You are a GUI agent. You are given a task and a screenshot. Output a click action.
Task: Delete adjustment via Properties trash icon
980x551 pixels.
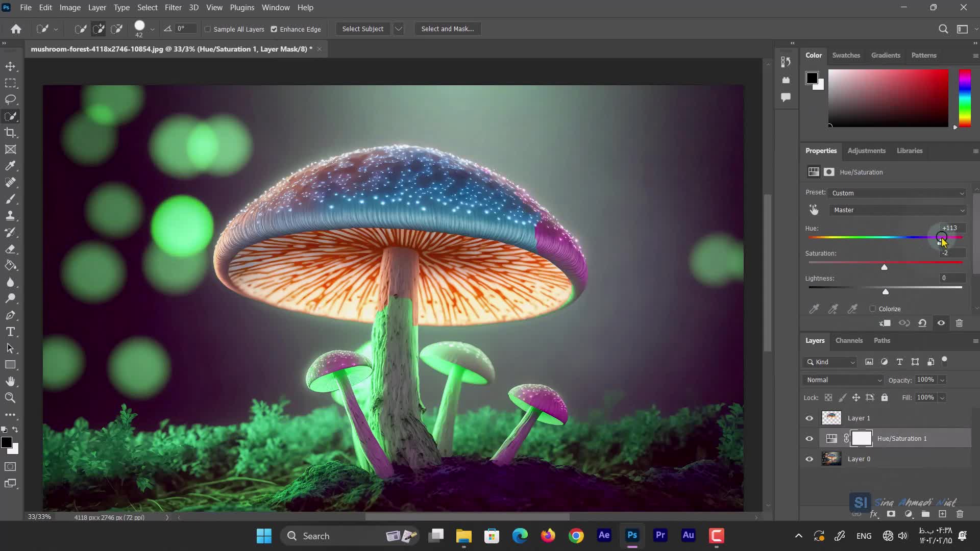pos(959,323)
